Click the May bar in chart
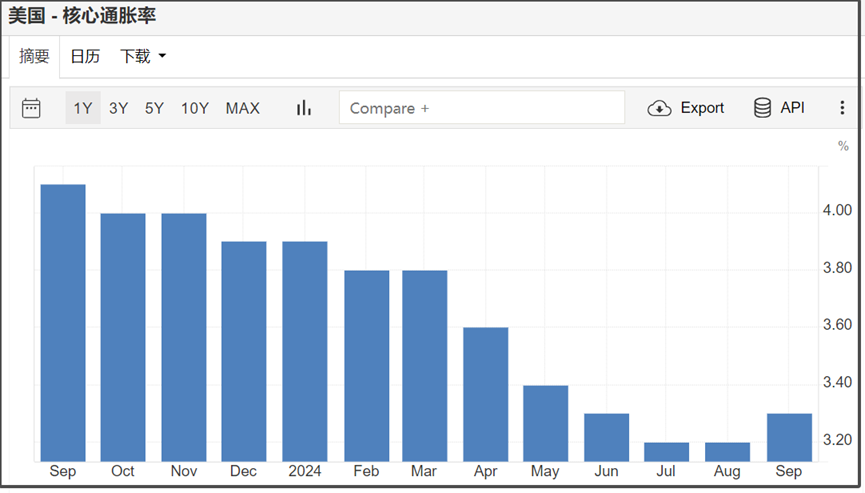This screenshot has width=865, height=493. tap(546, 424)
